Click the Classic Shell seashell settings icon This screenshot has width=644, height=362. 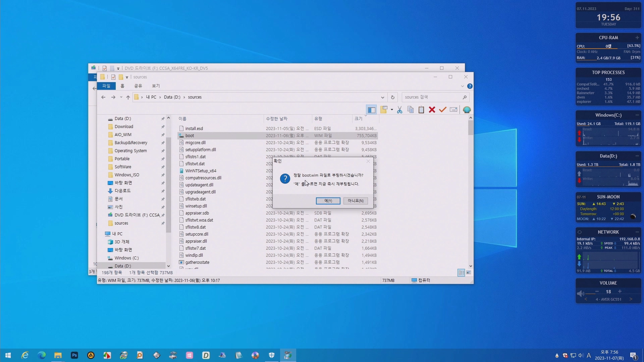click(467, 110)
